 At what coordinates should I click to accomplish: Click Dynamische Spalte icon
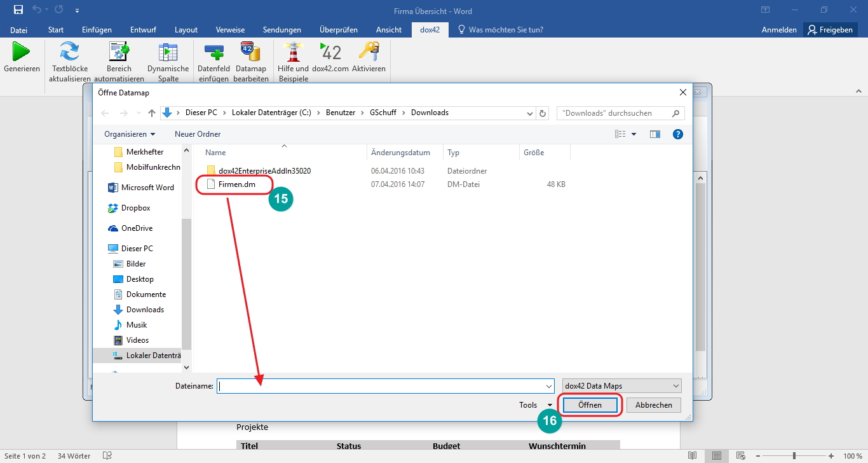168,52
